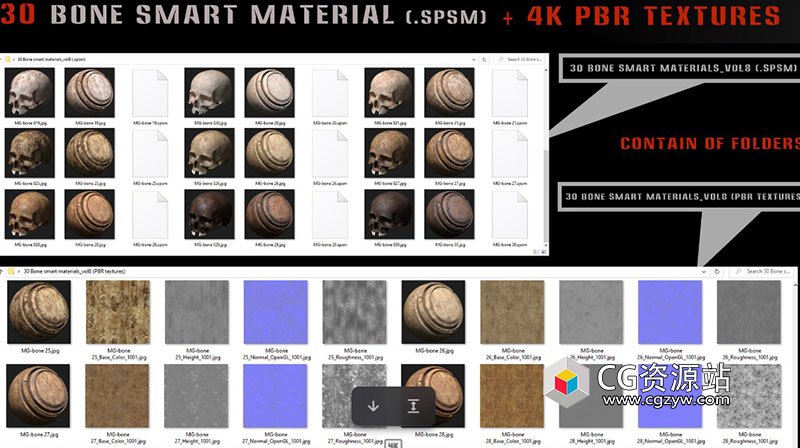Select MG-bone 25_Height_1001.jpg texture
The width and height of the screenshot is (800, 448).
click(197, 312)
